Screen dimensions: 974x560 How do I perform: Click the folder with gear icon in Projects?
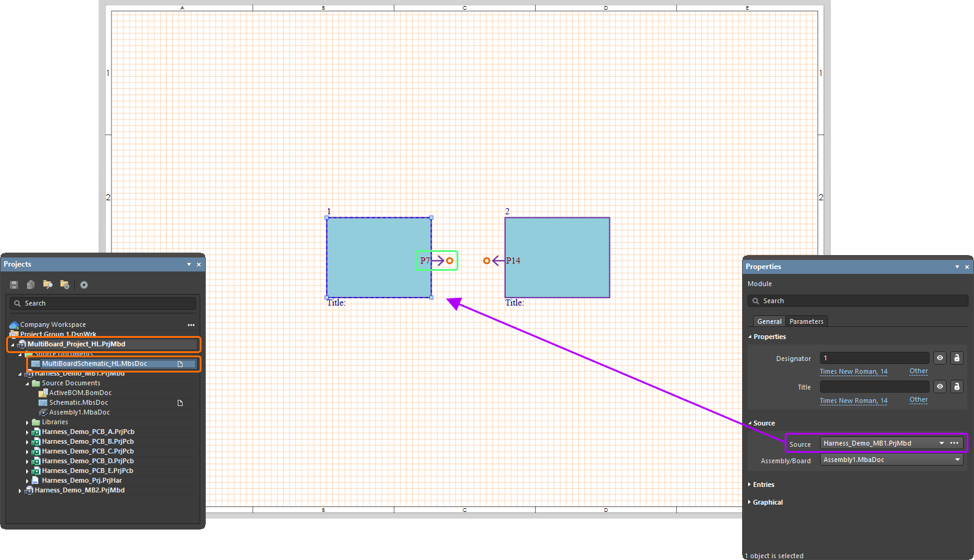65,285
